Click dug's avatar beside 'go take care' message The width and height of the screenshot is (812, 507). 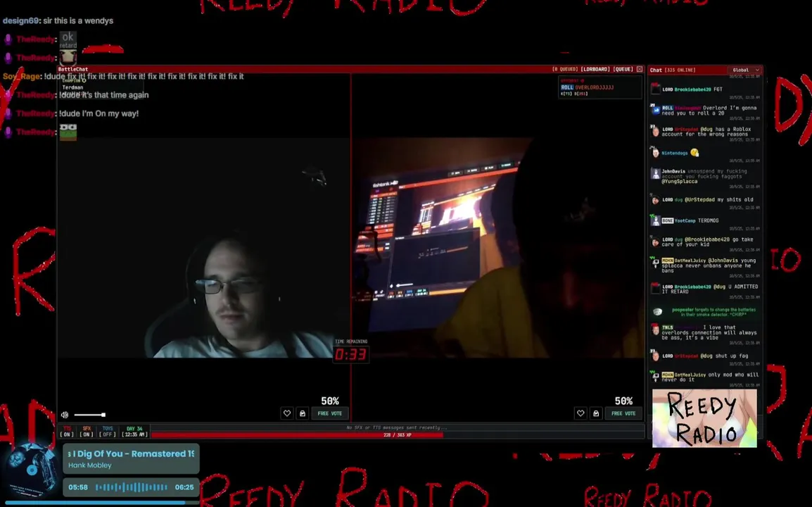point(656,242)
